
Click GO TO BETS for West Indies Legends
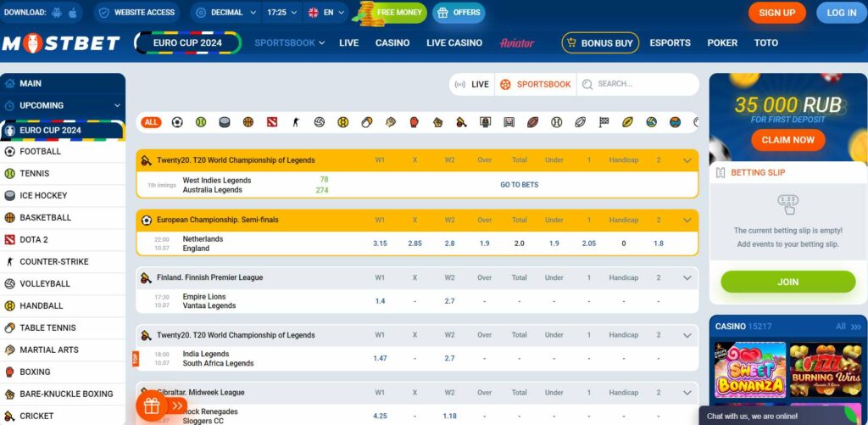(x=520, y=185)
